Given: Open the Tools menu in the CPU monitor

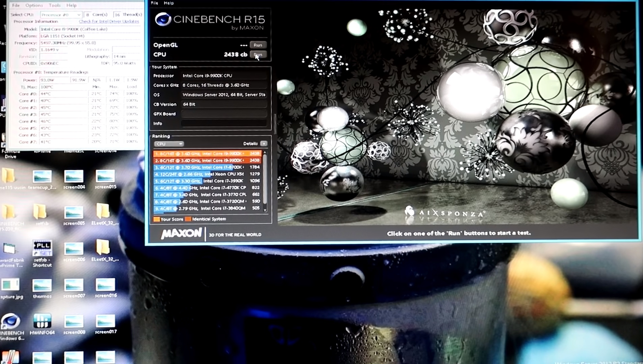Looking at the screenshot, I should [x=54, y=5].
